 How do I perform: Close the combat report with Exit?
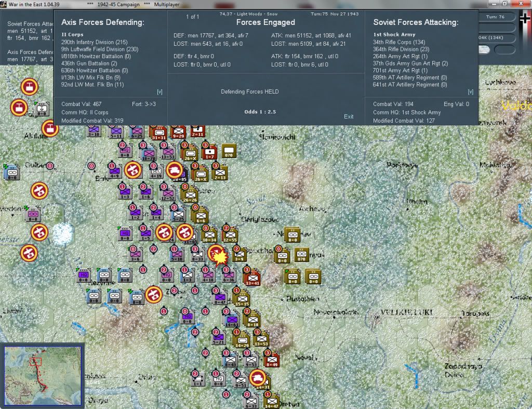349,116
